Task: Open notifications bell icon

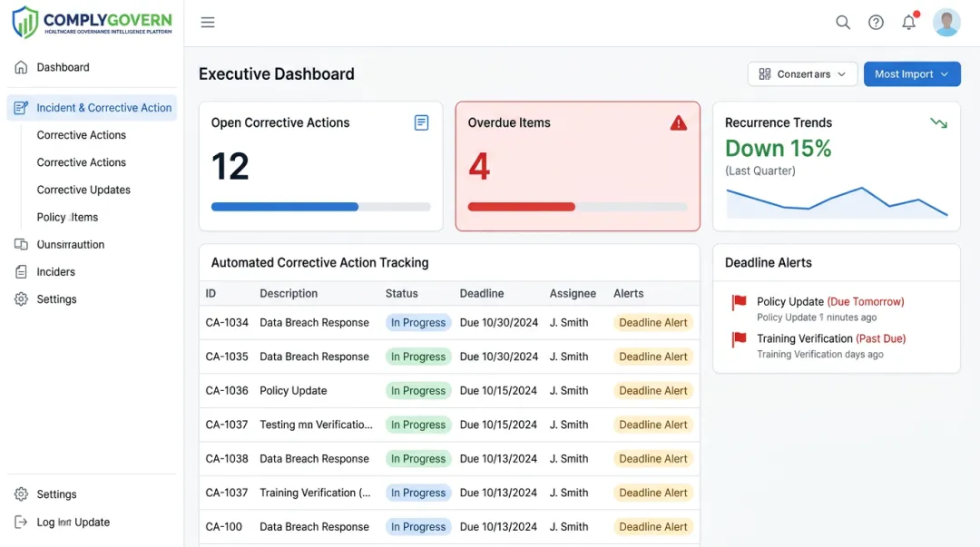Action: 909,22
